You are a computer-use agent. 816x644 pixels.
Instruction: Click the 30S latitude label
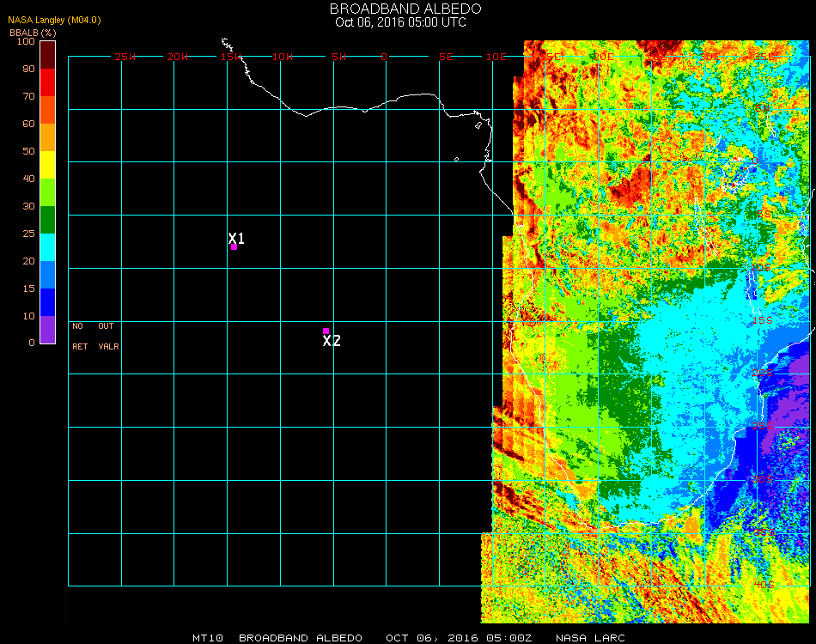pos(763,479)
